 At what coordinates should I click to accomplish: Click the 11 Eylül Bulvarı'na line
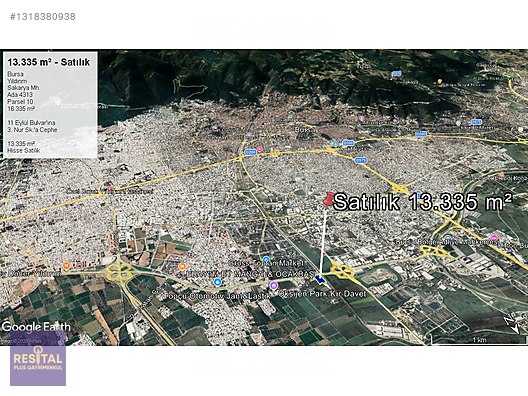click(31, 123)
